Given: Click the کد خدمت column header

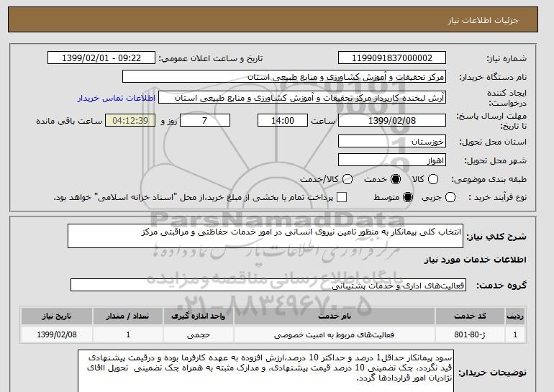Looking at the screenshot, I should pos(470,316).
